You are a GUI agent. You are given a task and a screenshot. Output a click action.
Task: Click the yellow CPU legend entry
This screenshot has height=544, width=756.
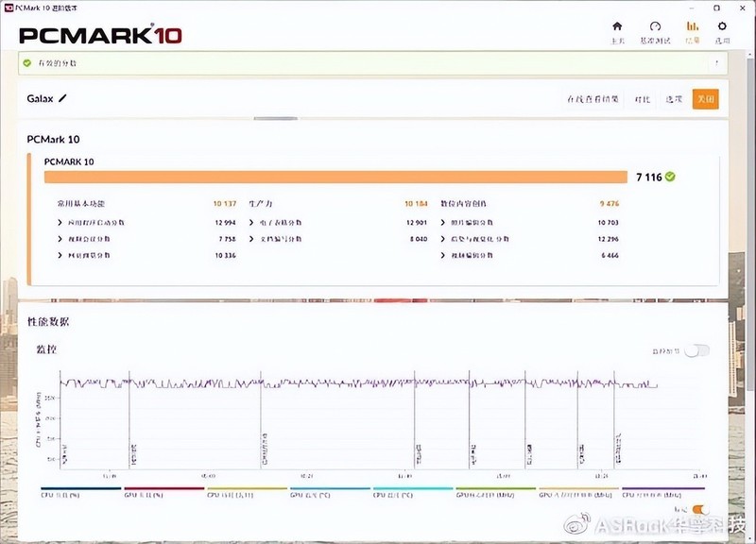click(x=247, y=492)
